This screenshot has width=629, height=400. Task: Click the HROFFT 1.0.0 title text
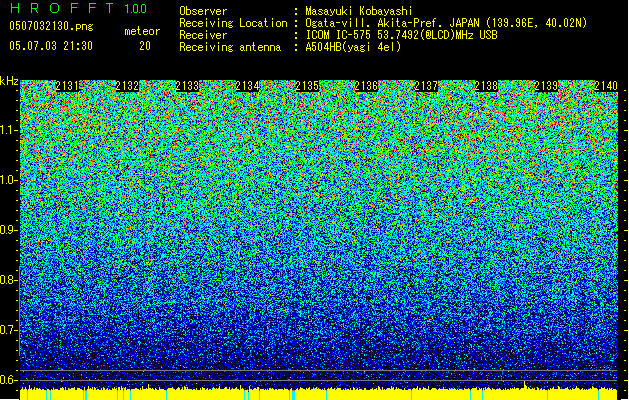pyautogui.click(x=78, y=8)
